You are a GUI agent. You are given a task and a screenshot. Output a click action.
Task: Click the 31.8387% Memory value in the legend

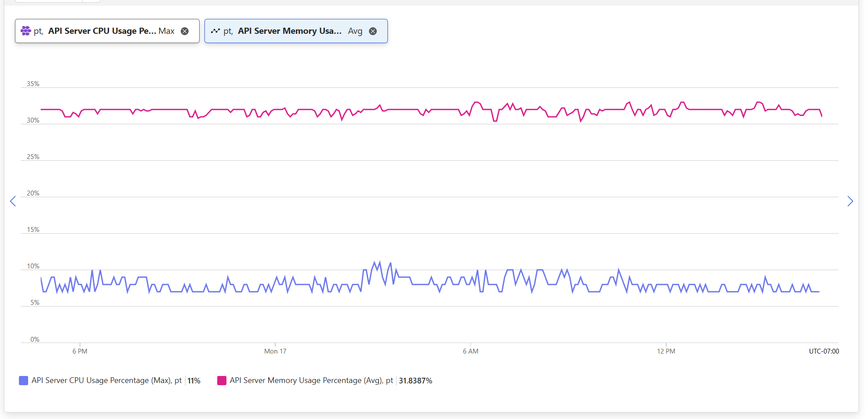pos(415,380)
